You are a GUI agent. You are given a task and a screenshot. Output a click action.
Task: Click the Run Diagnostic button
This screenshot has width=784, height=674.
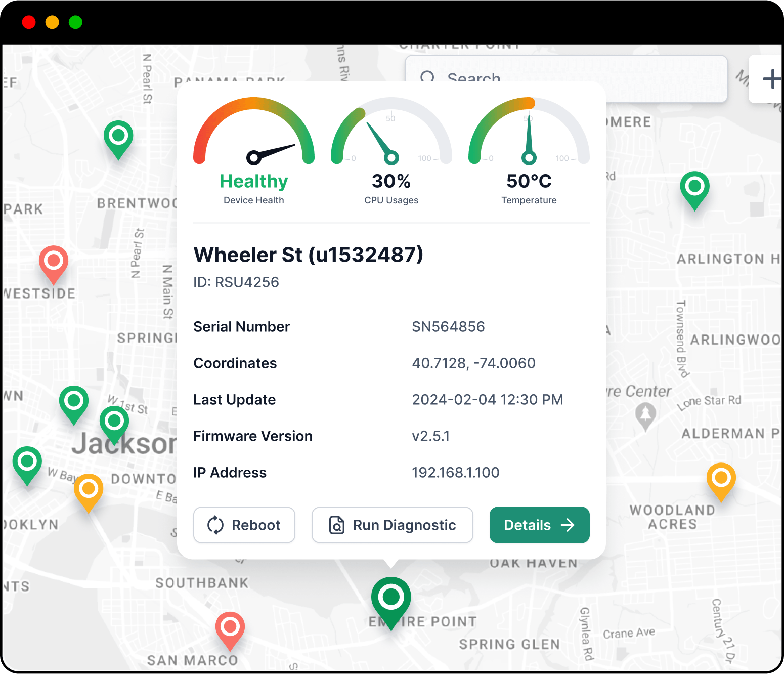(392, 525)
